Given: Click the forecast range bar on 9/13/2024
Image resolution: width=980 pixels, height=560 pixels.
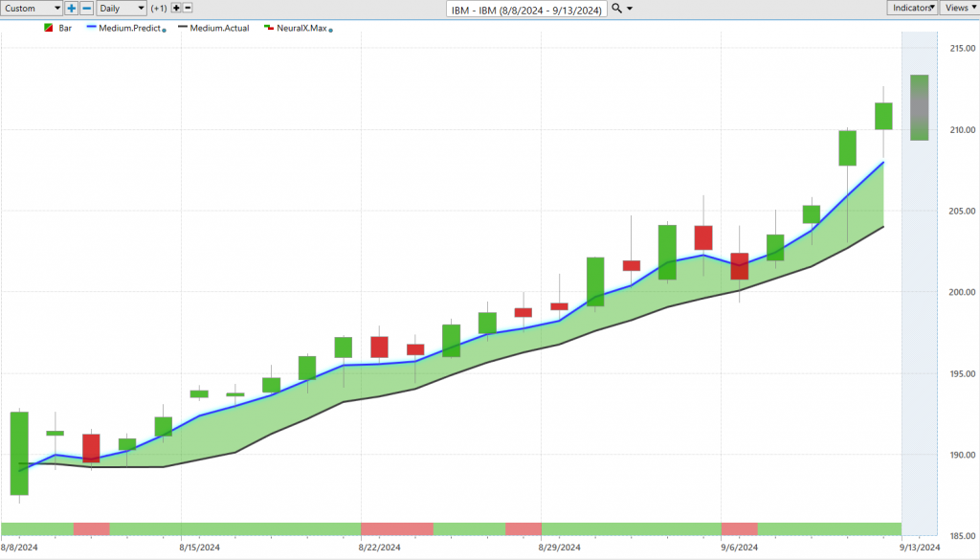Looking at the screenshot, I should click(920, 107).
